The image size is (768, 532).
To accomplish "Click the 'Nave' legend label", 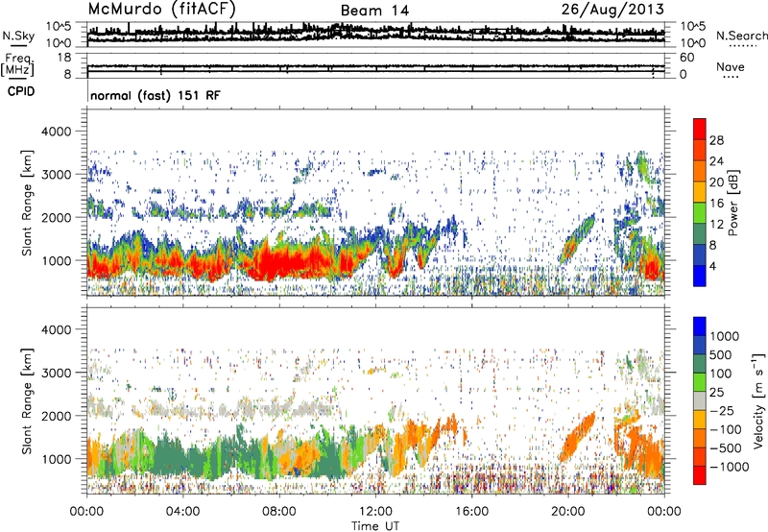I will pyautogui.click(x=731, y=67).
